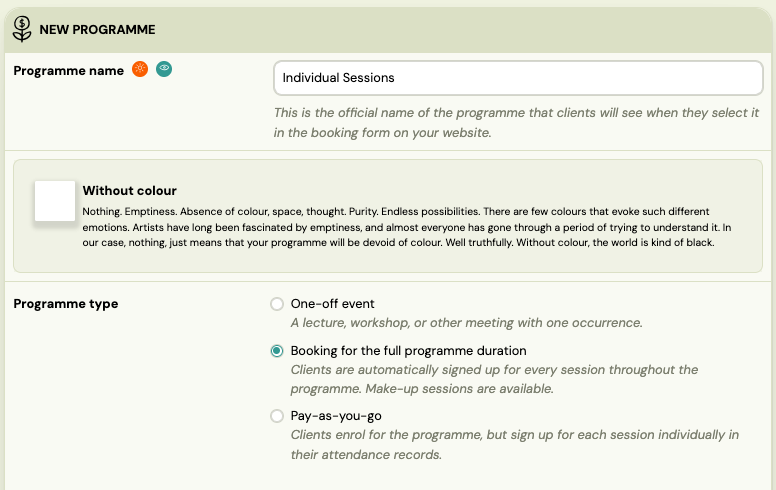Click the NEW PROGRAMME header title
This screenshot has height=490, width=776.
(x=97, y=30)
